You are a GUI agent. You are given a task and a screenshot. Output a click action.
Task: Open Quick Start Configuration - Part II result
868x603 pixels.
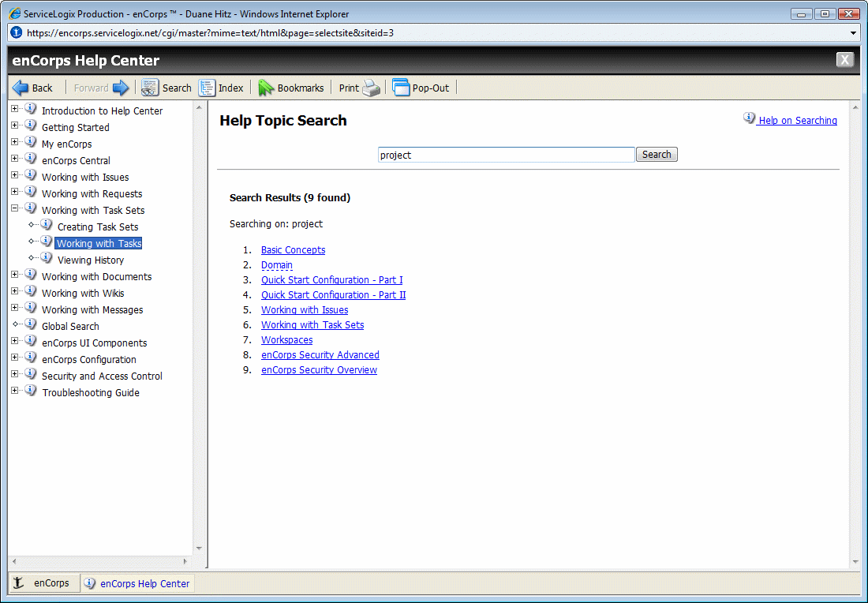pyautogui.click(x=333, y=294)
